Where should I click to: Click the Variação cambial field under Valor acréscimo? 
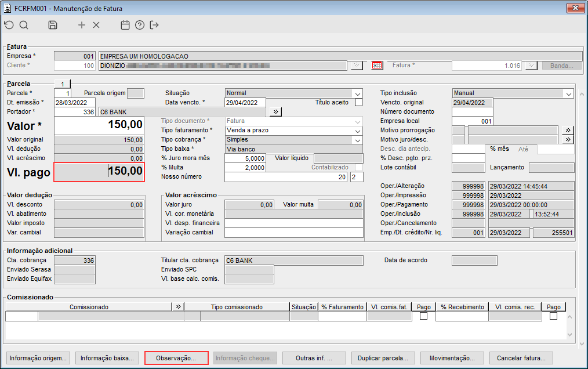tap(294, 233)
